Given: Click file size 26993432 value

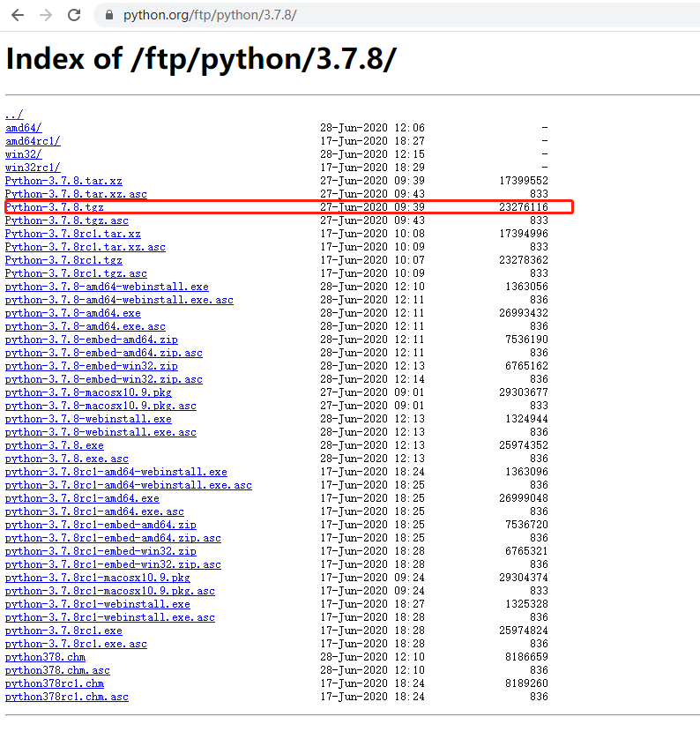Looking at the screenshot, I should pos(524,313).
